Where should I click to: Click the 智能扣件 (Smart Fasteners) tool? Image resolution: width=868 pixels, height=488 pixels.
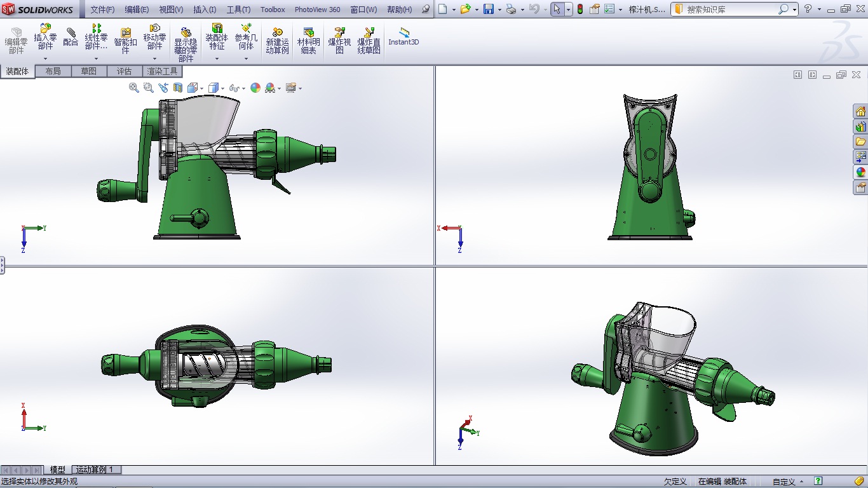(125, 41)
